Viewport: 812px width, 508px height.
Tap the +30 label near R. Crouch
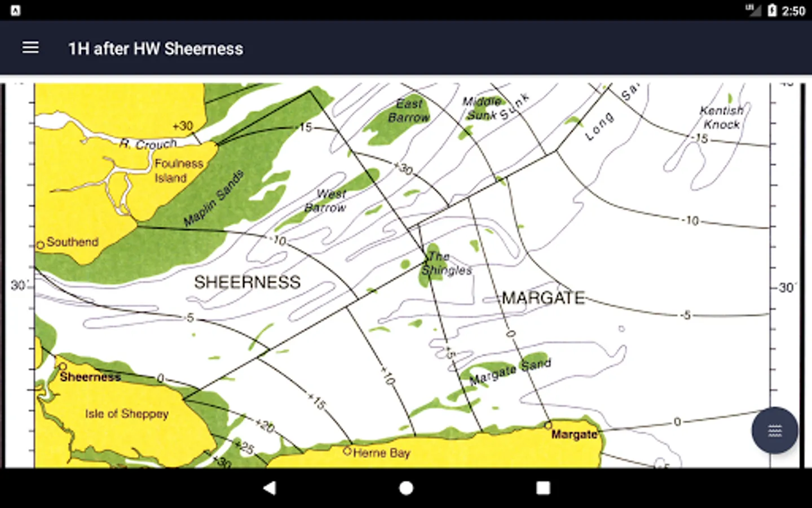click(x=183, y=126)
